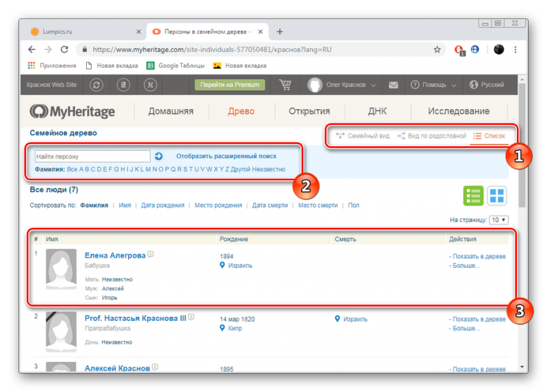Open the Открытия menu item

pyautogui.click(x=309, y=111)
